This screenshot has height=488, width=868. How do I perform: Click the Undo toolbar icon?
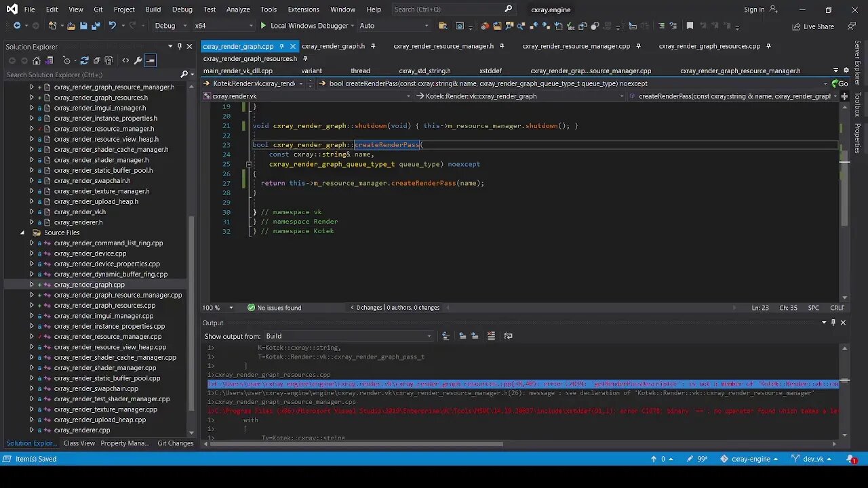(x=112, y=26)
